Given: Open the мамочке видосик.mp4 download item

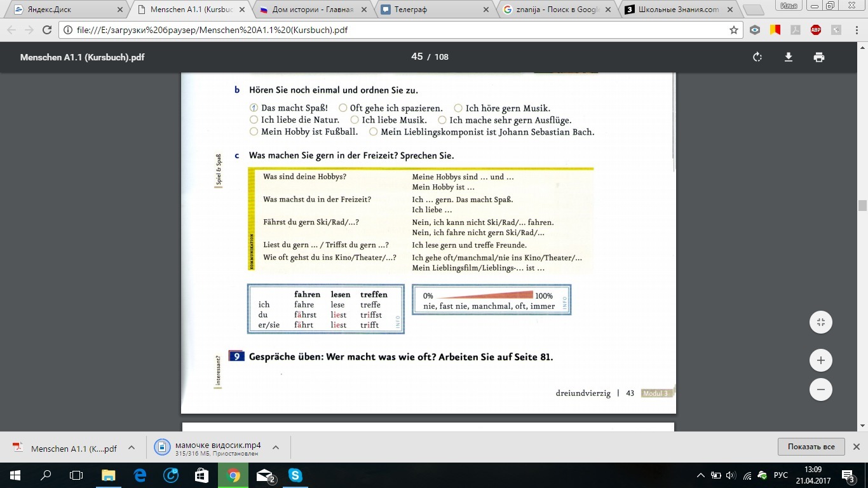Looking at the screenshot, I should pos(210,448).
